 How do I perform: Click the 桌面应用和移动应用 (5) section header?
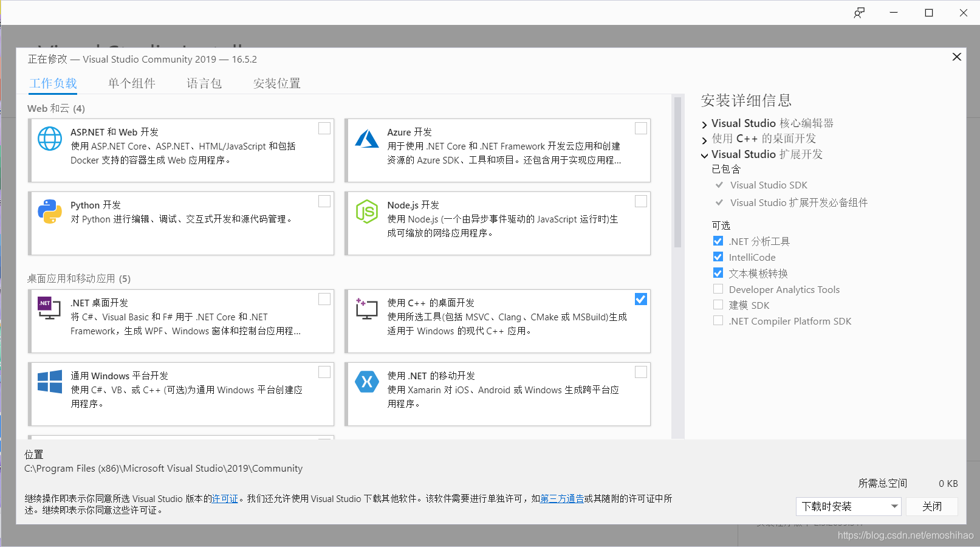(79, 278)
